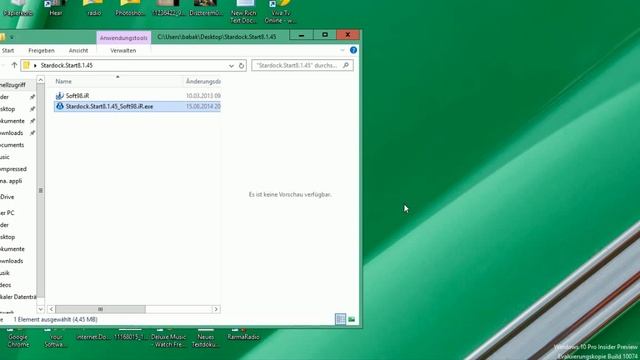This screenshot has width=640, height=360.
Task: Select Lokaler Datenträger in navigation pane
Action: tap(18, 297)
